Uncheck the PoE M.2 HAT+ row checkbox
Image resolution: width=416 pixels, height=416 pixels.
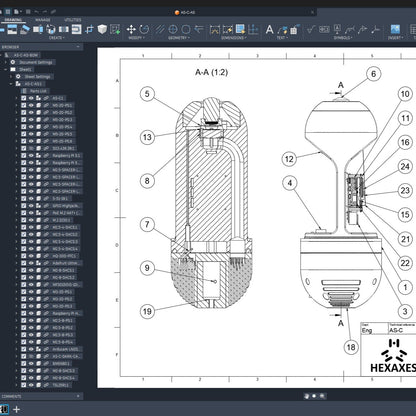point(23,213)
